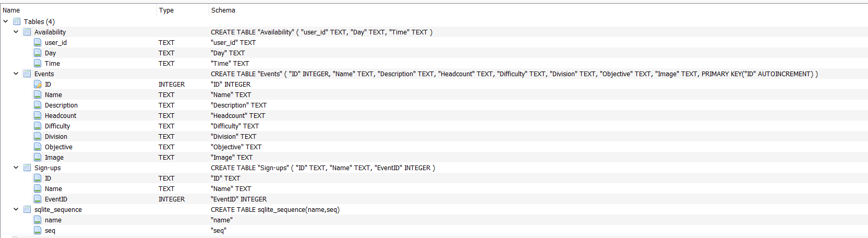Click the EventID column field icon
The height and width of the screenshot is (238, 868).
[x=38, y=199]
